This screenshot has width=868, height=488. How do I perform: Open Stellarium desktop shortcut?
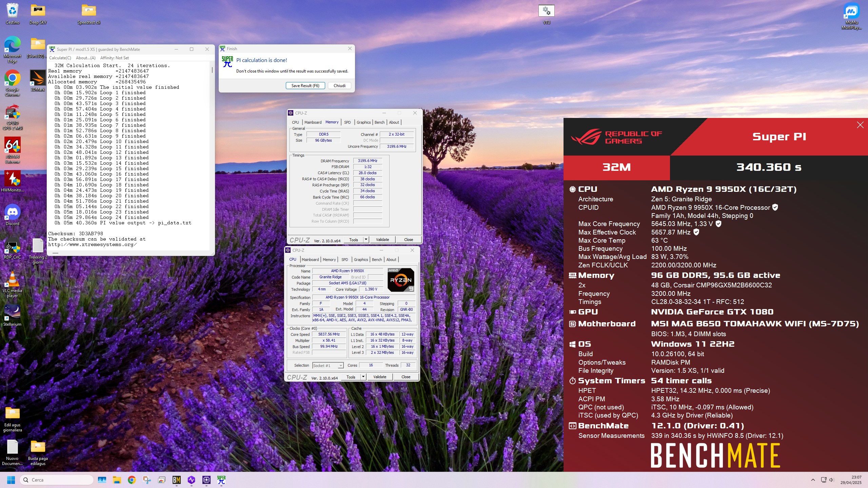pyautogui.click(x=13, y=315)
